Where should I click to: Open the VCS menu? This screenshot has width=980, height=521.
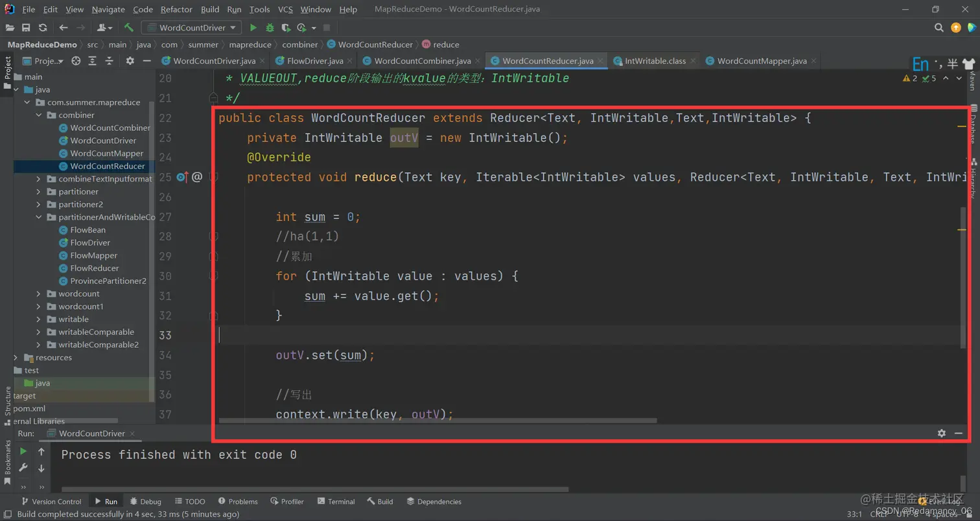pyautogui.click(x=285, y=9)
